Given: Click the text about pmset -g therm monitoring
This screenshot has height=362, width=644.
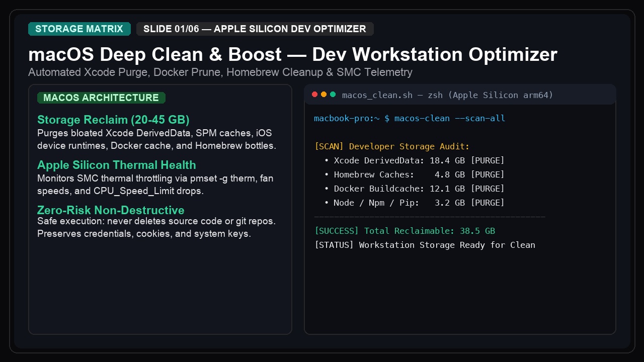Looking at the screenshot, I should (x=155, y=185).
